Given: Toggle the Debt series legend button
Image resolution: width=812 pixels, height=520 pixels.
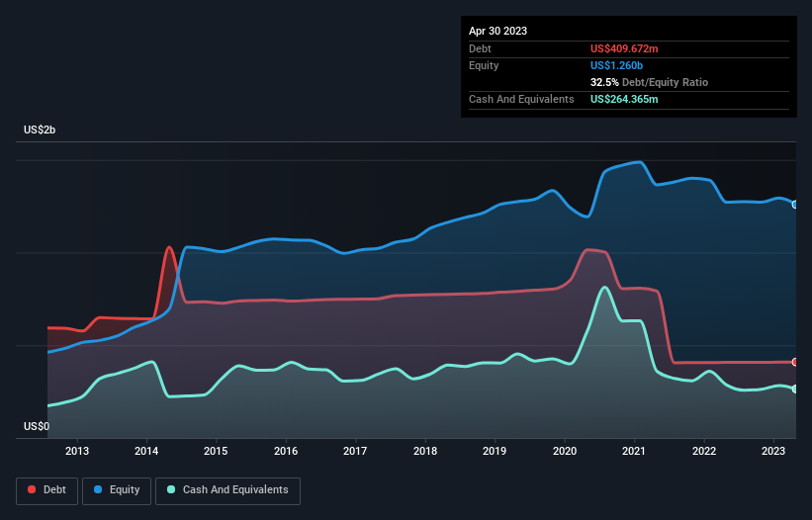Looking at the screenshot, I should [x=47, y=490].
